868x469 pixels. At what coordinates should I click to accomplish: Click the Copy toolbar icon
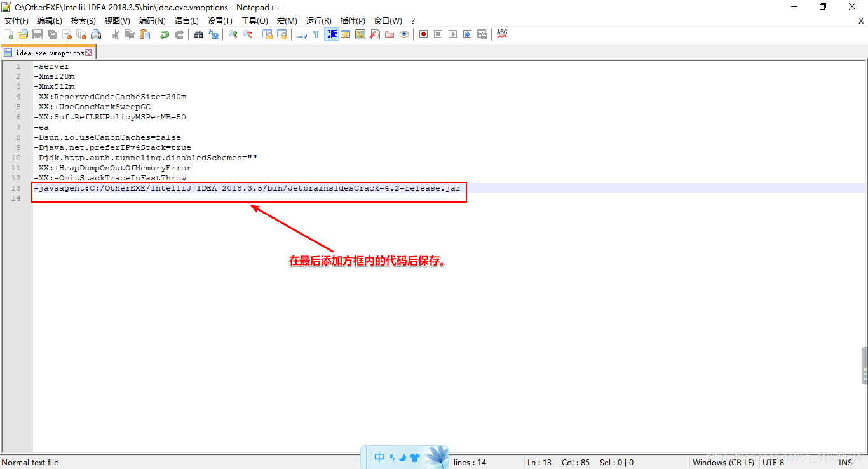click(x=130, y=34)
